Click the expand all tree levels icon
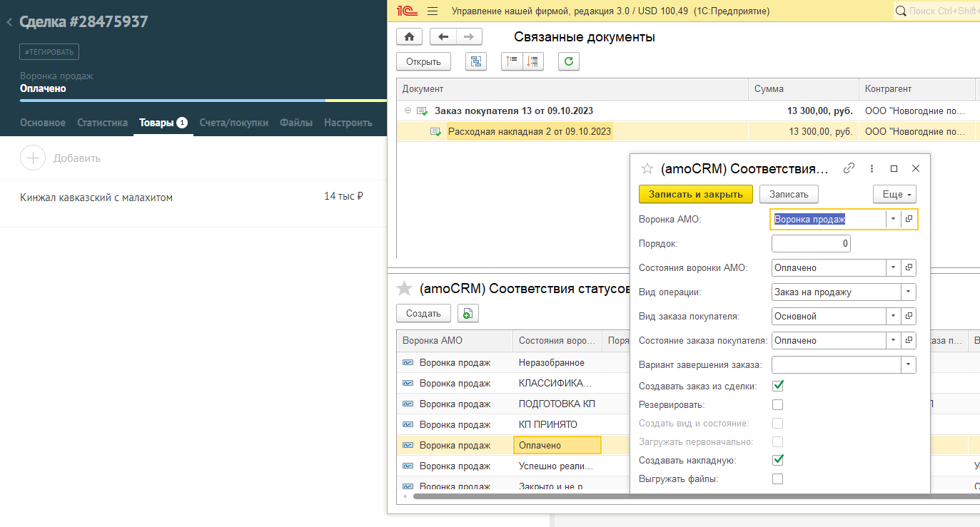This screenshot has height=527, width=980. (x=532, y=61)
